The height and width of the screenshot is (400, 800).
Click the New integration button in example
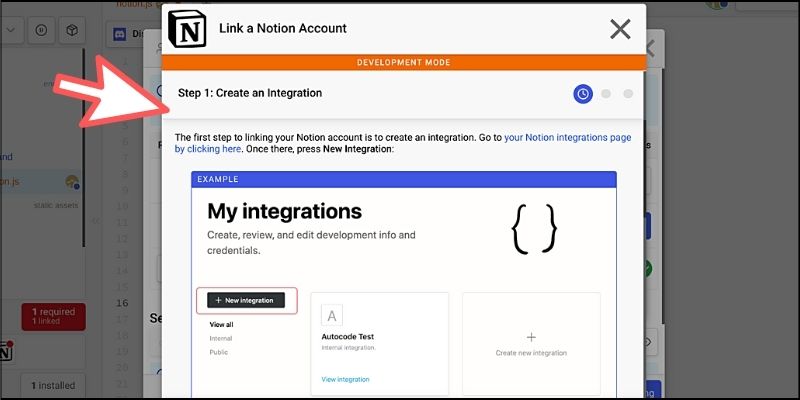point(246,301)
